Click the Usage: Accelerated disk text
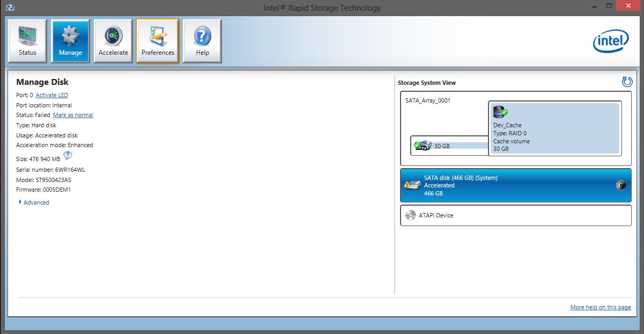 point(47,135)
